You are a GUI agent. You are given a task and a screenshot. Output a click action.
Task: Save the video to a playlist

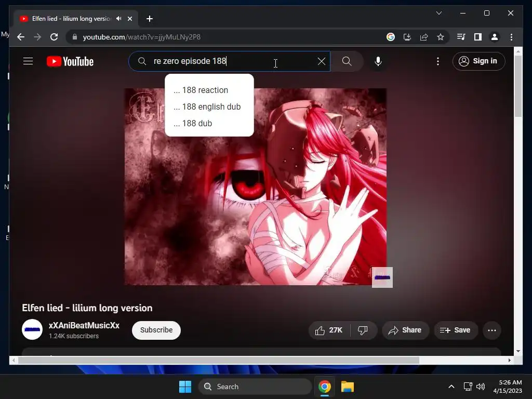pyautogui.click(x=455, y=330)
